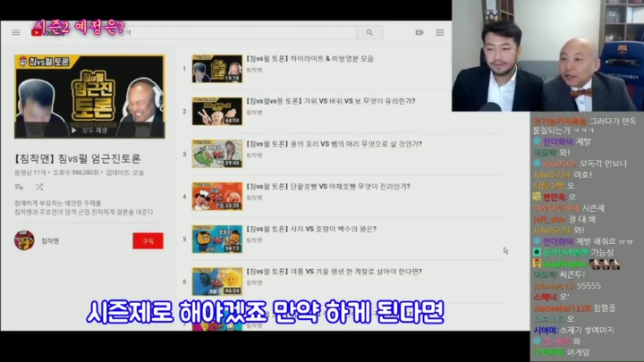
Task: Open thumbnail of 가위 VS 바위 VS 보 video
Action: click(217, 111)
